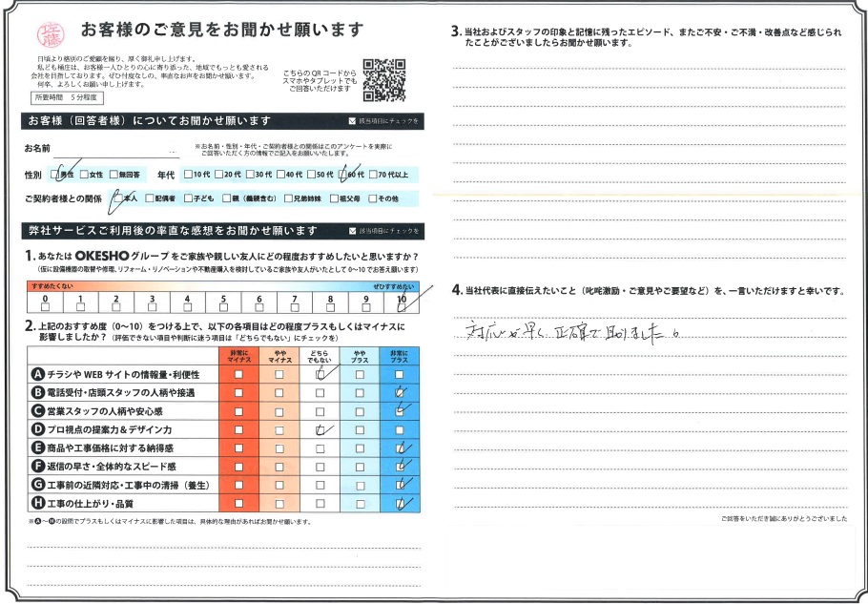Click the お名前 name input line
This screenshot has height=604, width=868.
tap(114, 150)
